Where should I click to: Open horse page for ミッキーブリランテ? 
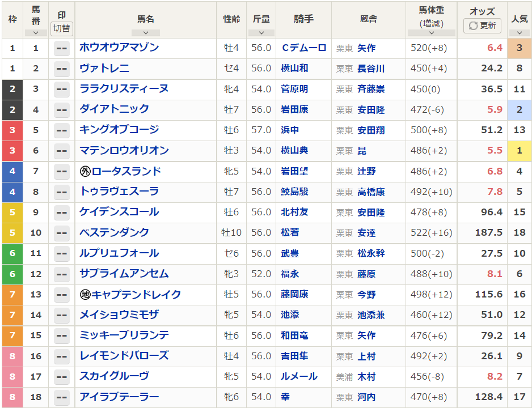(124, 335)
